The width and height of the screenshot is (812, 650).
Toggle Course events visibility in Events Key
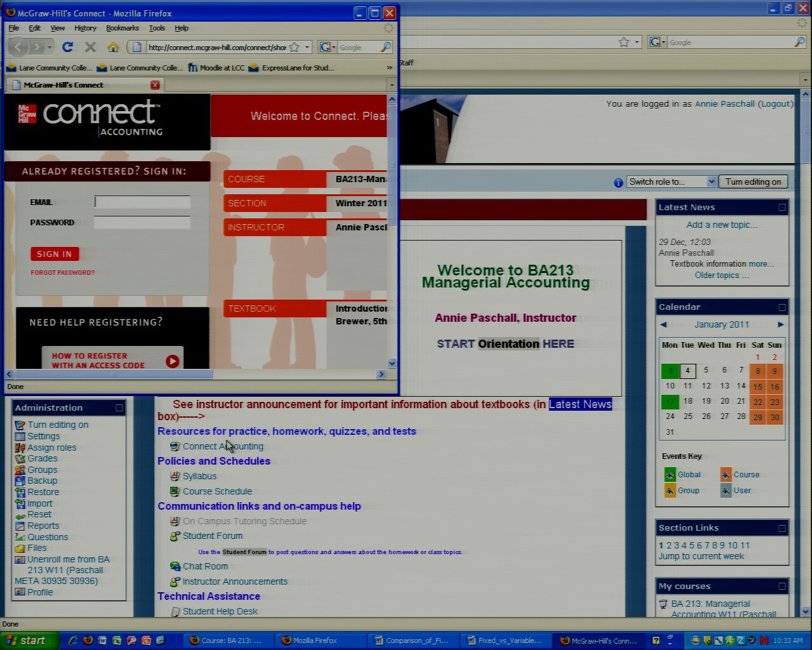pos(726,475)
